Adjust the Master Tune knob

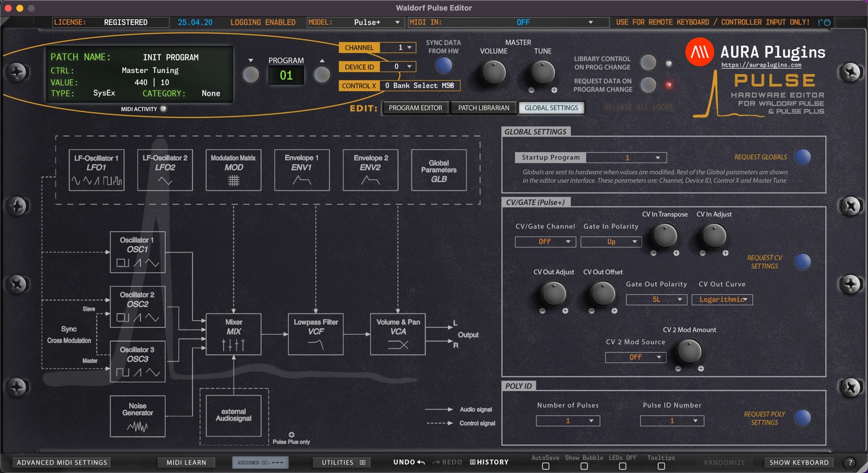[542, 72]
